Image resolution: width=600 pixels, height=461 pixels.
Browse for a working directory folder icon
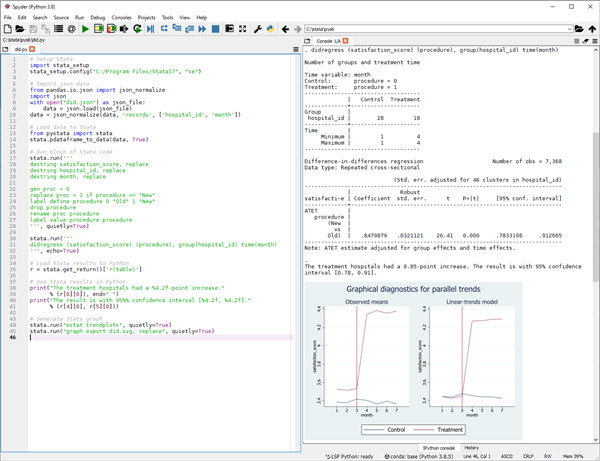[577, 30]
